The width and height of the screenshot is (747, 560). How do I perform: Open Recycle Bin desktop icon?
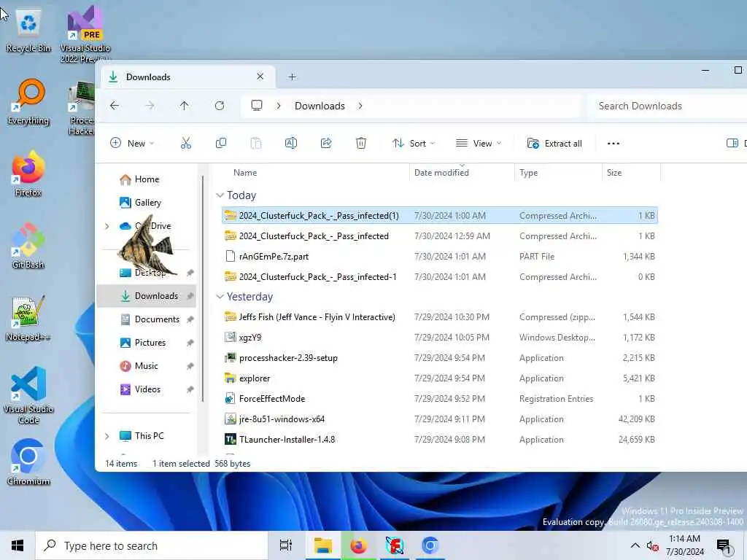(x=28, y=31)
